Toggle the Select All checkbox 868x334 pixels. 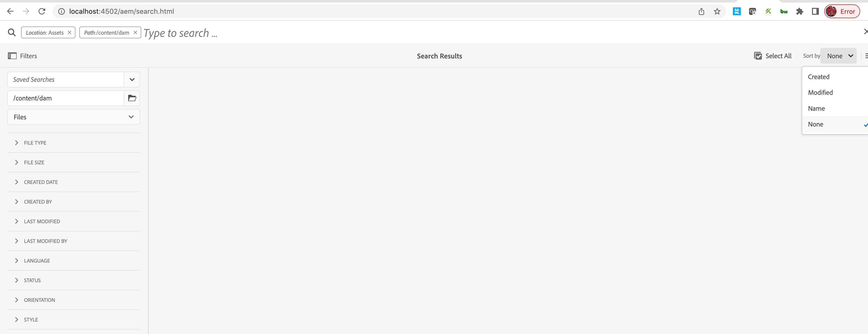[758, 56]
